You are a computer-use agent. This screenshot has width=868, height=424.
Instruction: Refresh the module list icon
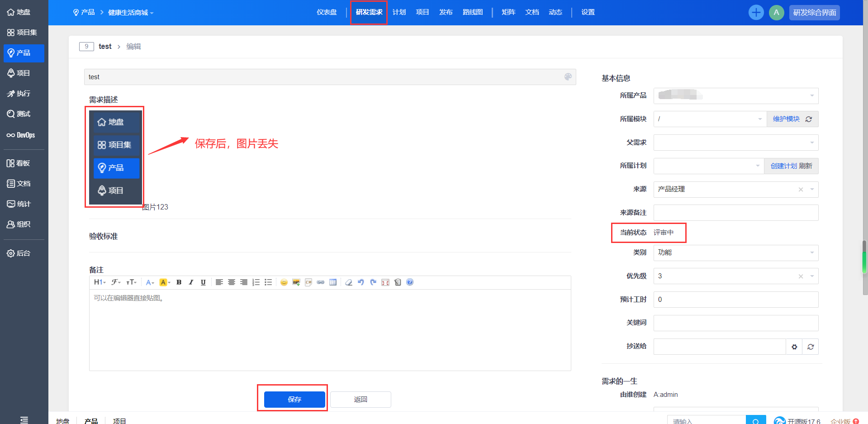point(809,119)
